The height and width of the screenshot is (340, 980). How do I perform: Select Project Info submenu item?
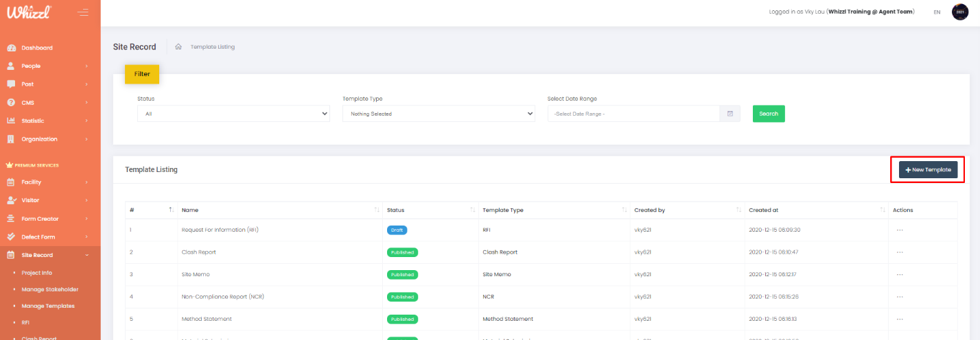pyautogui.click(x=37, y=273)
